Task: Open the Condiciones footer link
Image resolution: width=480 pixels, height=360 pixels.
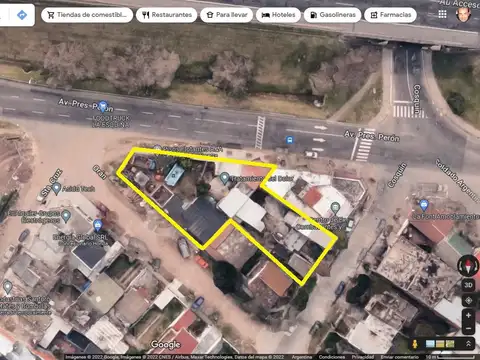Action: 332,357
